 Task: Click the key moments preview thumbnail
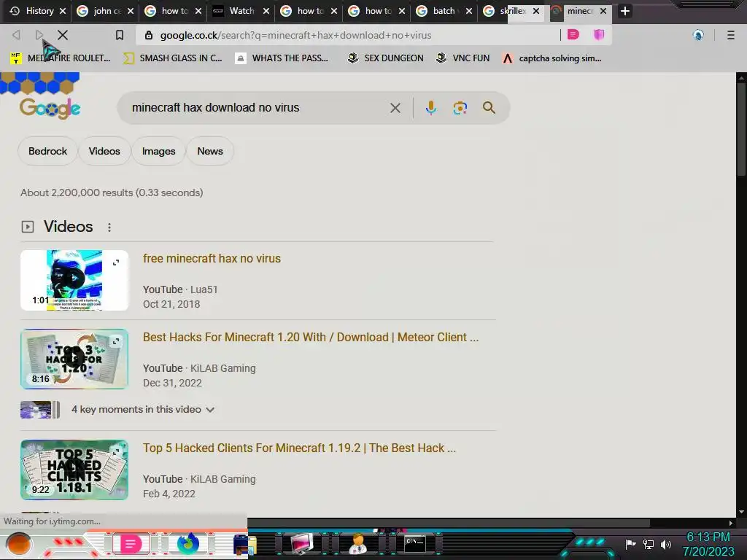(x=40, y=410)
